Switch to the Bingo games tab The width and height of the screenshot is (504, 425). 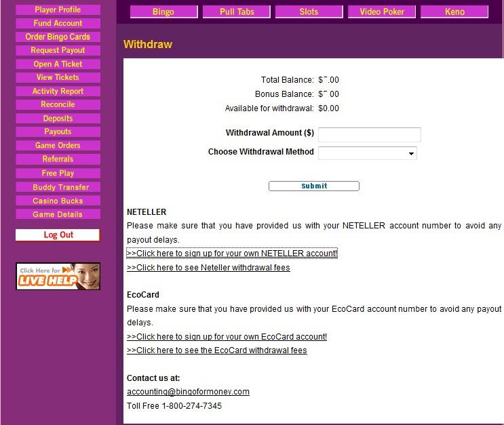click(163, 12)
